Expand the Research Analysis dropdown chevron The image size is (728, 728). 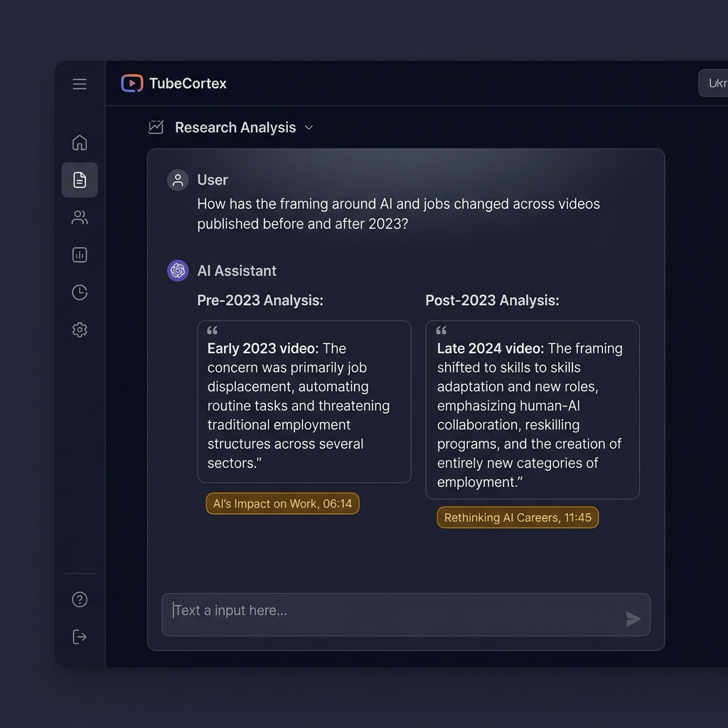click(x=309, y=128)
